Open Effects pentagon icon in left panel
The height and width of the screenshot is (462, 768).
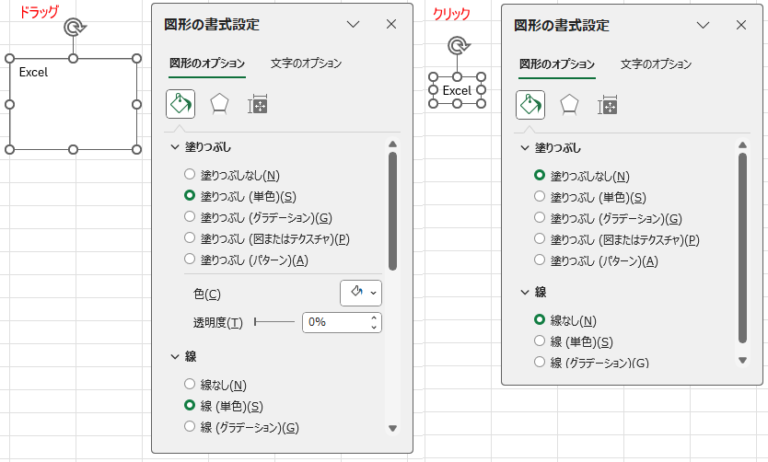(219, 104)
